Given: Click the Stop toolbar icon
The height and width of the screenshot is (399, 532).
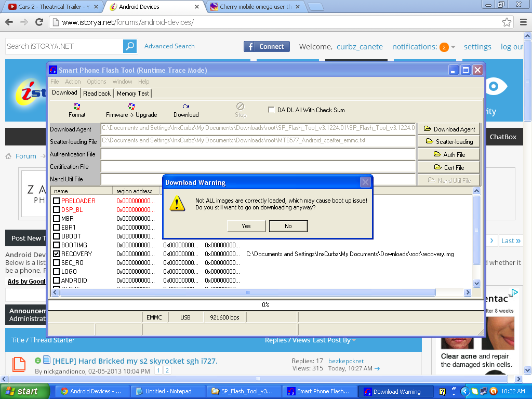Looking at the screenshot, I should pyautogui.click(x=240, y=107).
